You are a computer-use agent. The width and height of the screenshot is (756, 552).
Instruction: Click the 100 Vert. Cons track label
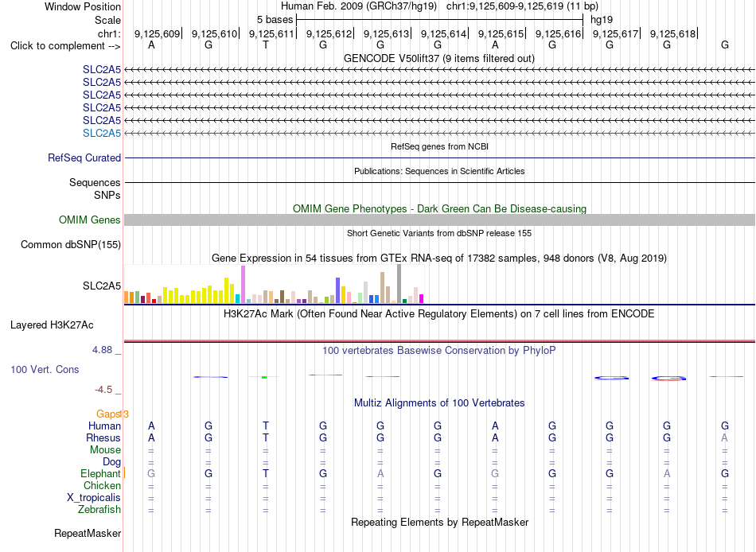(45, 369)
